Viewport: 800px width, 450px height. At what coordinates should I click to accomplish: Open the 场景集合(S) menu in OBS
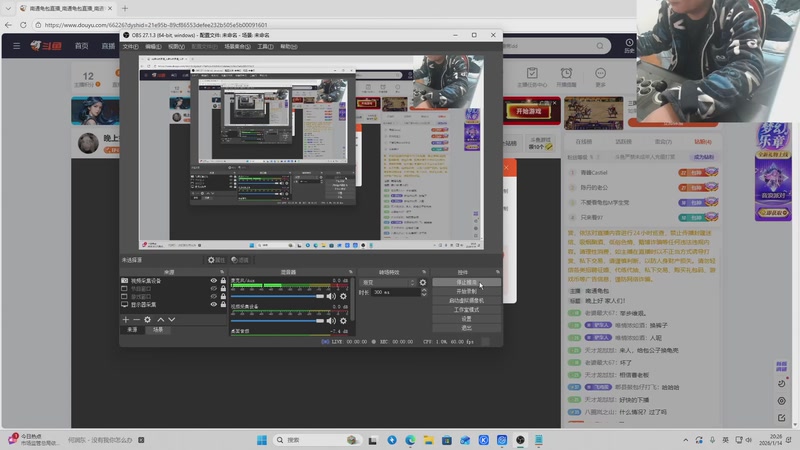click(x=237, y=46)
